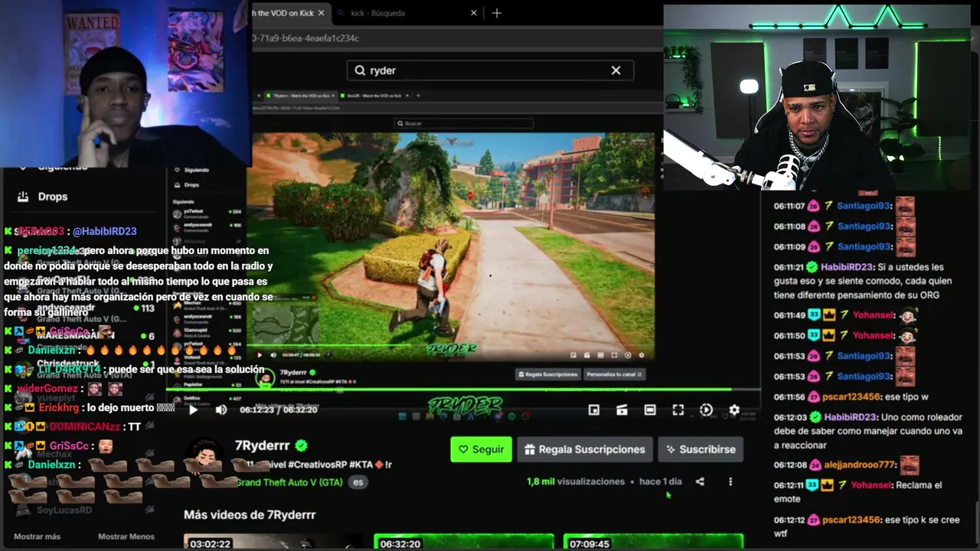Click the @HabibiRD23 mention in overlay chat
Viewport: 980px width, 551px height.
coord(105,231)
